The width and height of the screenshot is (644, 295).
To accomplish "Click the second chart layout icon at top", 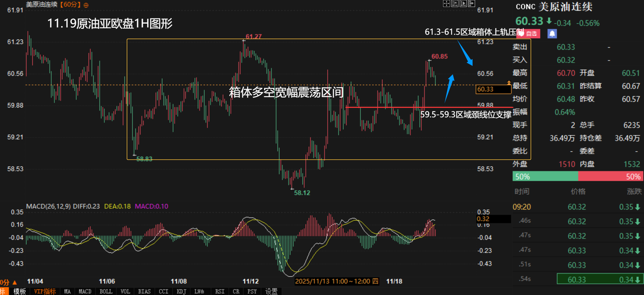I will point(455,4).
